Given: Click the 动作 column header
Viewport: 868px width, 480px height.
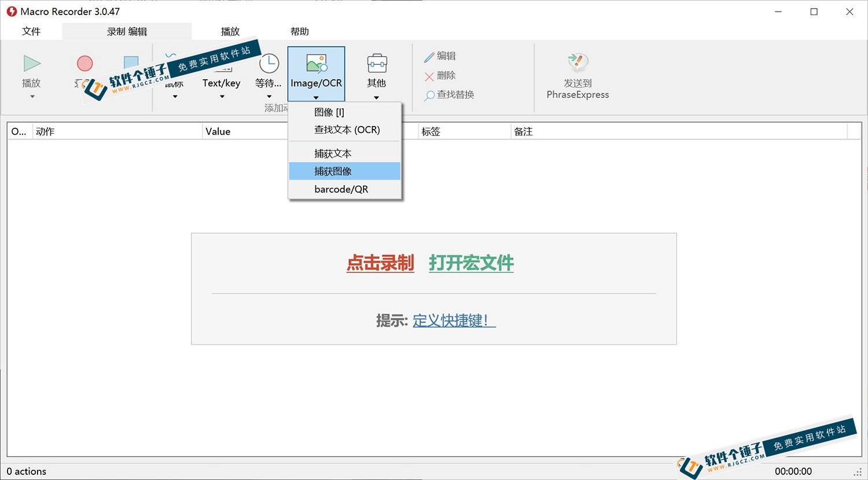Looking at the screenshot, I should coord(117,131).
